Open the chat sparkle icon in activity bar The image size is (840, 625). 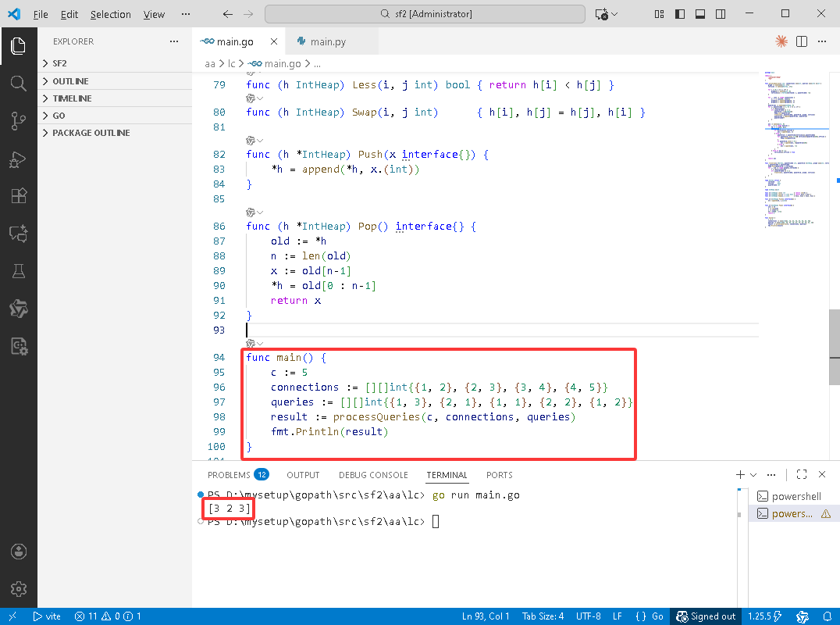18,234
